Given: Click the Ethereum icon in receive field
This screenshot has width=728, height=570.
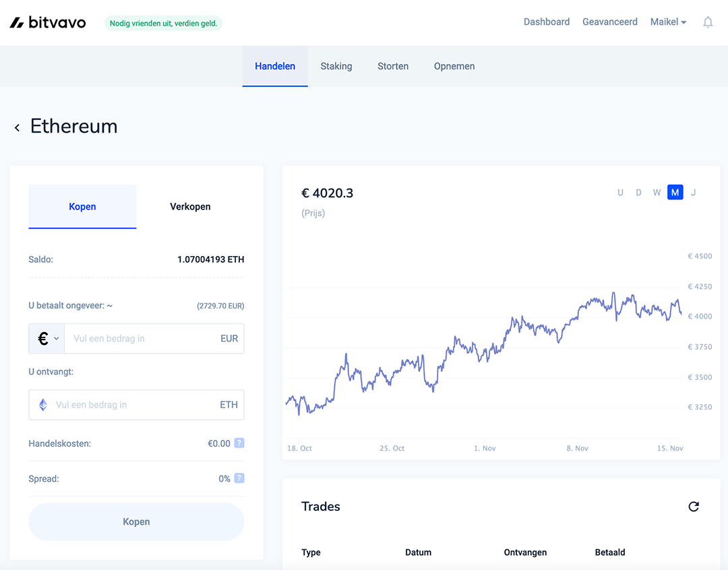Looking at the screenshot, I should pos(43,405).
